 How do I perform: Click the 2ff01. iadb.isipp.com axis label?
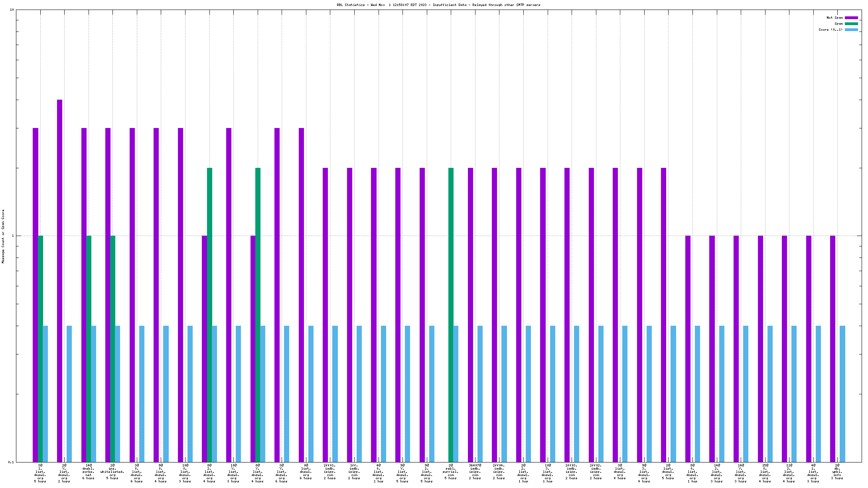coord(330,472)
